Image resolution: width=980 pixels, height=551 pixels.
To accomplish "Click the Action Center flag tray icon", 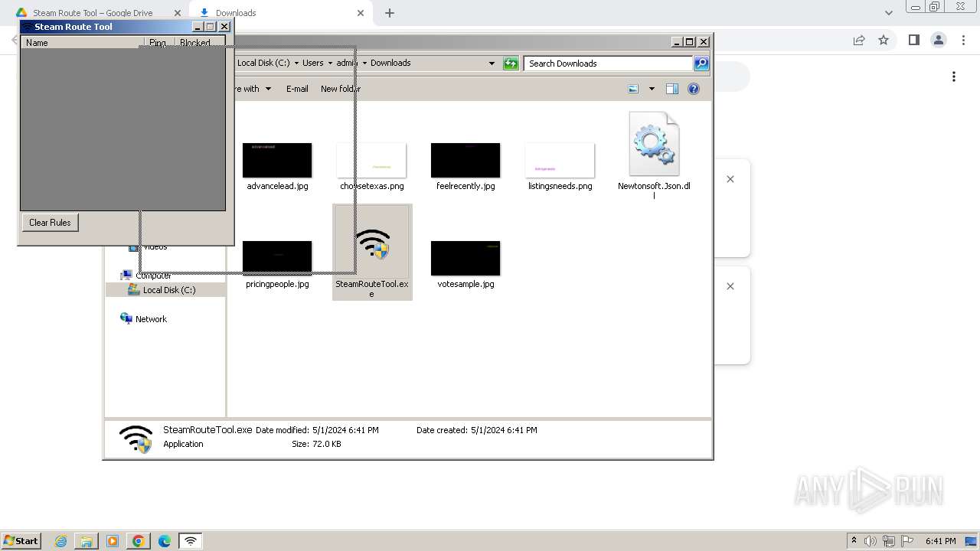I will pos(907,541).
